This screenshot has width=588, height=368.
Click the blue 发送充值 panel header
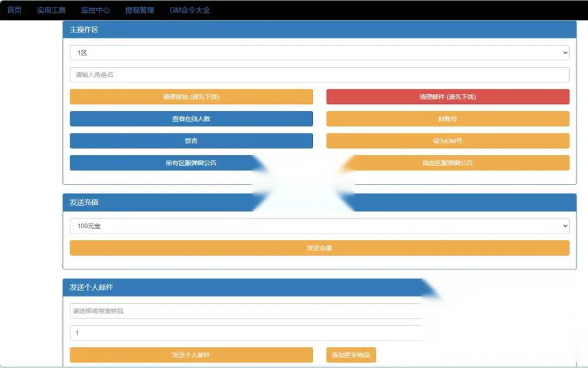coord(319,202)
